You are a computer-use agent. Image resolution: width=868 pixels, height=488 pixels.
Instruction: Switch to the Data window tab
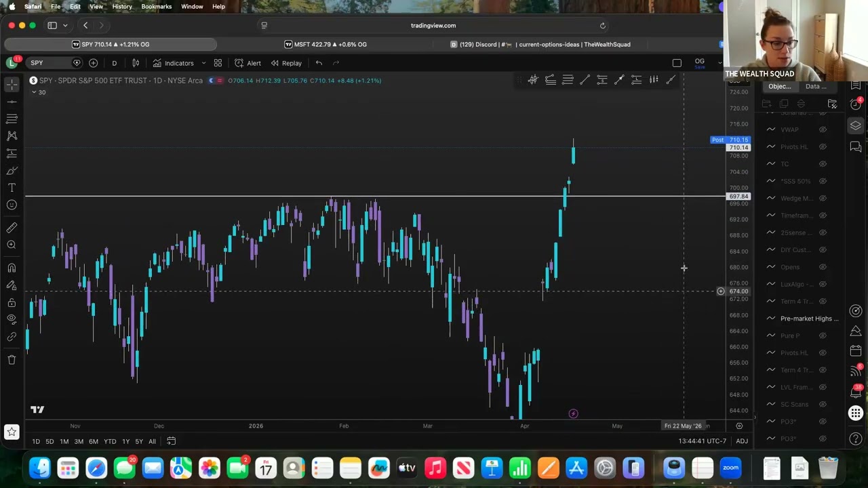point(816,86)
